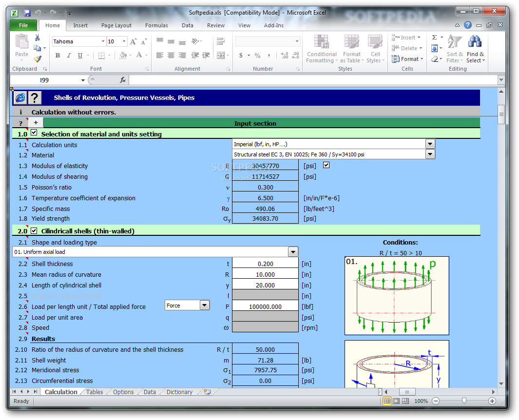Click the Percent Style icon

point(257,55)
